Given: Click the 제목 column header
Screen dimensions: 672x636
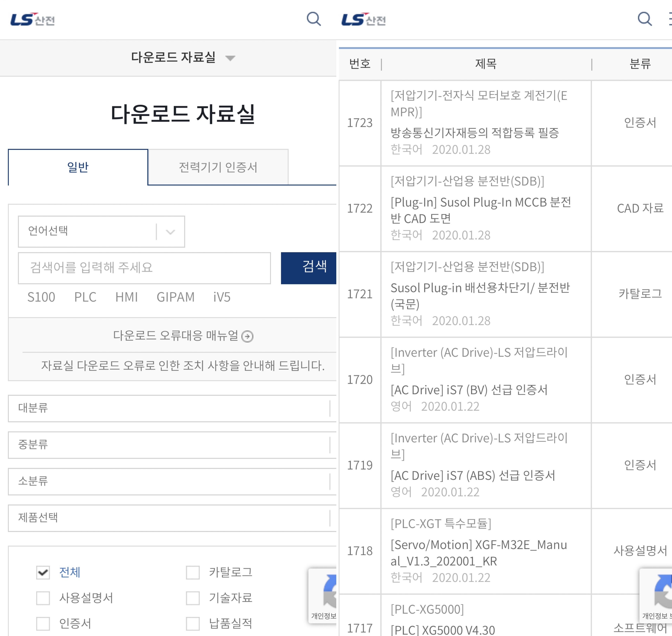Looking at the screenshot, I should [486, 64].
